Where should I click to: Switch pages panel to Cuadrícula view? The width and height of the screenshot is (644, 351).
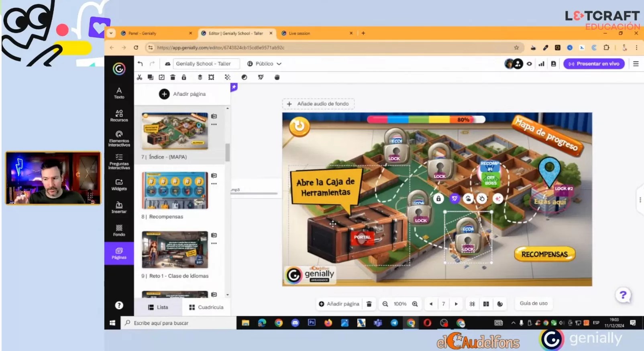(x=206, y=307)
